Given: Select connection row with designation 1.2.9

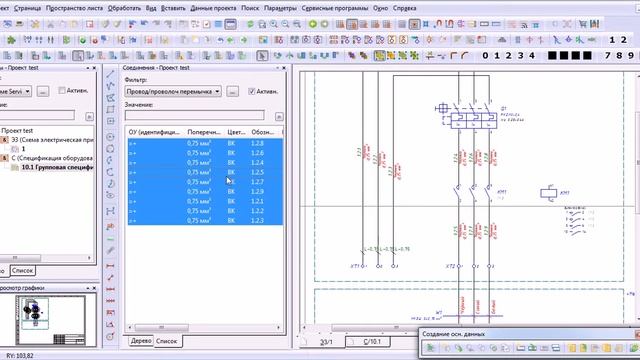Looking at the screenshot, I should [x=205, y=191].
